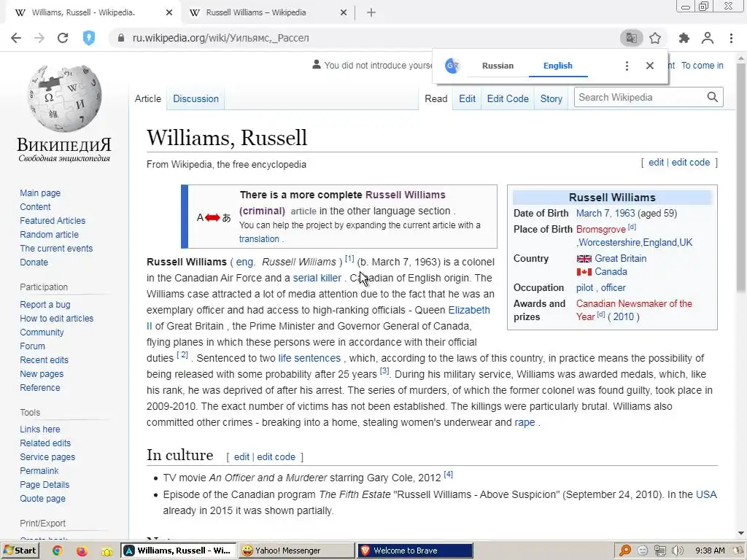Follow the life sentences link
Viewport: 747px width, 560px height.
pyautogui.click(x=309, y=357)
